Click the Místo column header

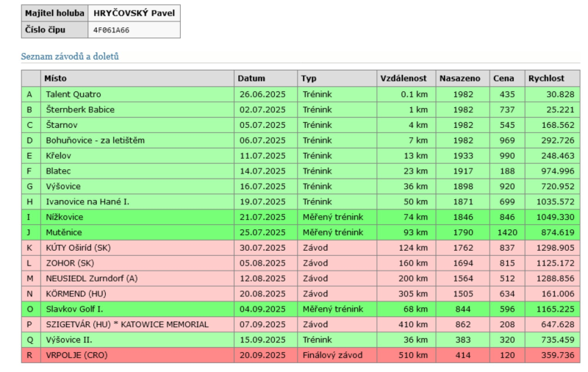tap(55, 78)
